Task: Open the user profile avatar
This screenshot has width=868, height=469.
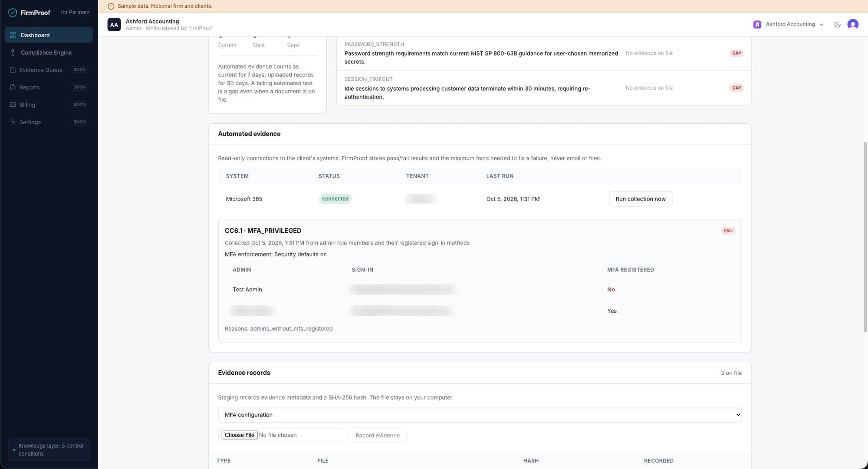Action: click(853, 24)
